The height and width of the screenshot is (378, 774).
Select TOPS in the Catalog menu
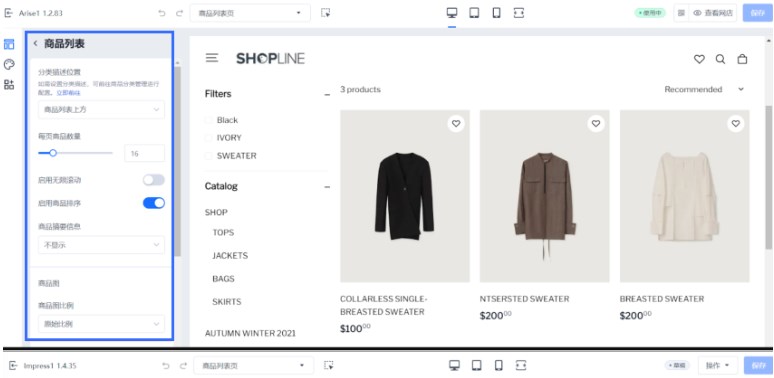pos(223,232)
